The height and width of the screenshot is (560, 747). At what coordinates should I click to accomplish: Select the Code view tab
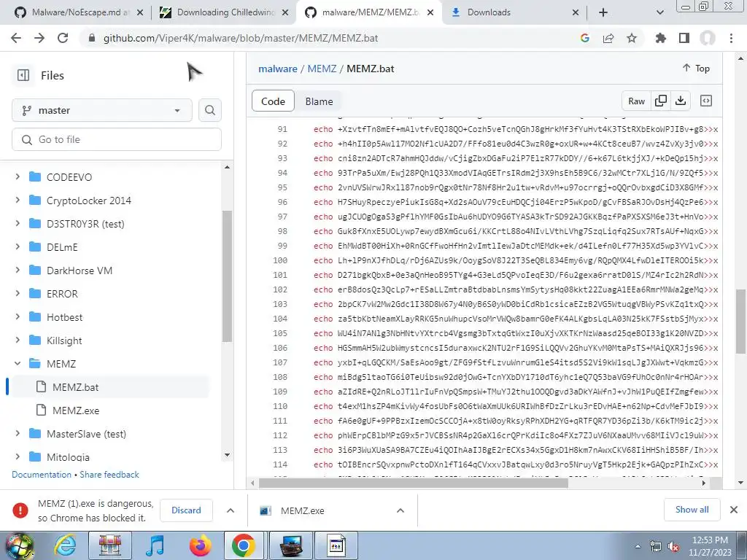273,101
